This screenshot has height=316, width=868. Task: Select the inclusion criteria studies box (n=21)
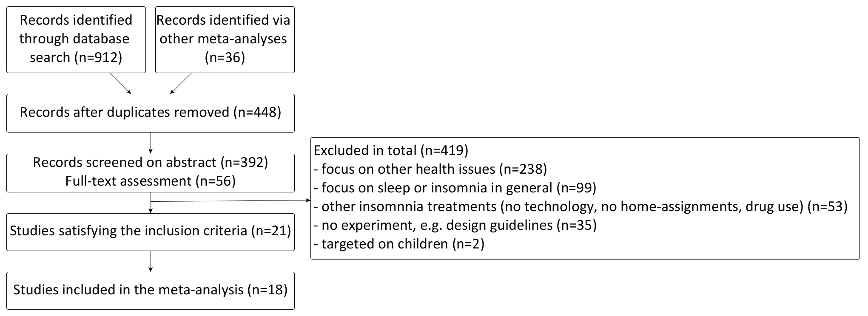click(x=150, y=231)
